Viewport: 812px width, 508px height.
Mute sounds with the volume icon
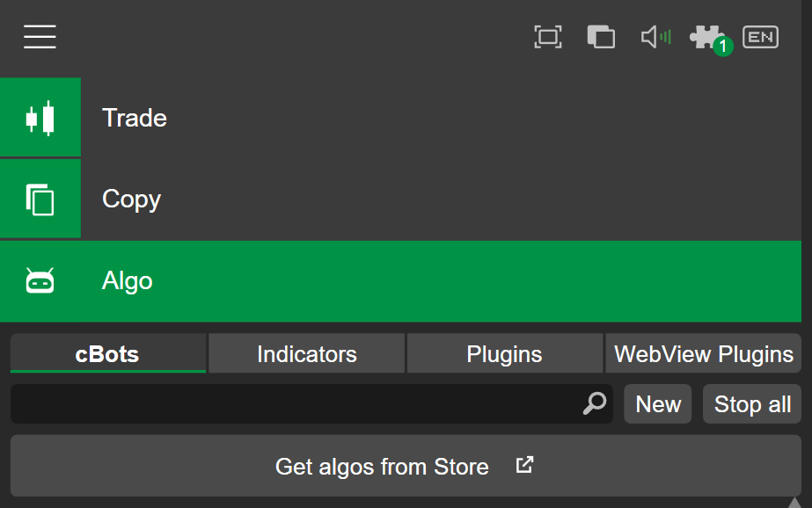pos(655,37)
